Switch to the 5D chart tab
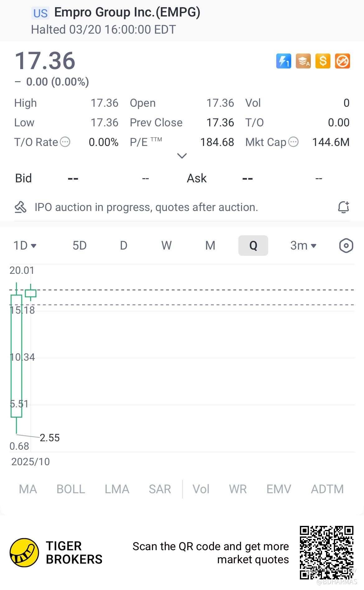The width and height of the screenshot is (364, 590). 80,246
